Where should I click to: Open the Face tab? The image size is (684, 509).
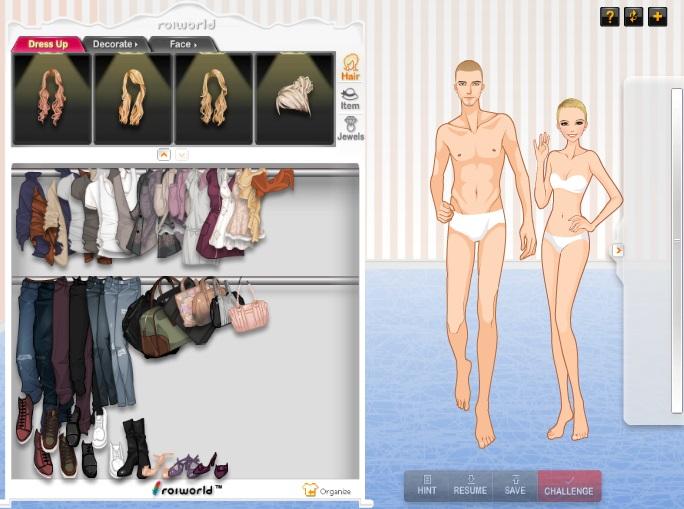[183, 44]
